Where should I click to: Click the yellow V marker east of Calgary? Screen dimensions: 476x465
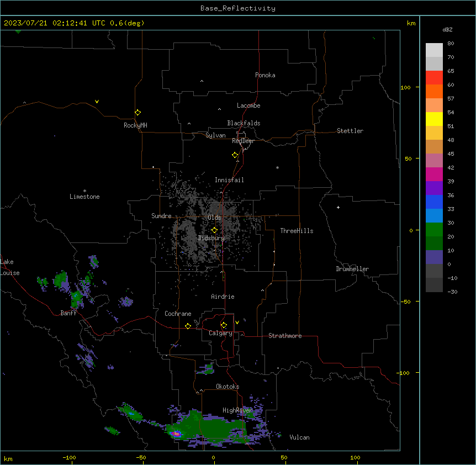(x=237, y=323)
